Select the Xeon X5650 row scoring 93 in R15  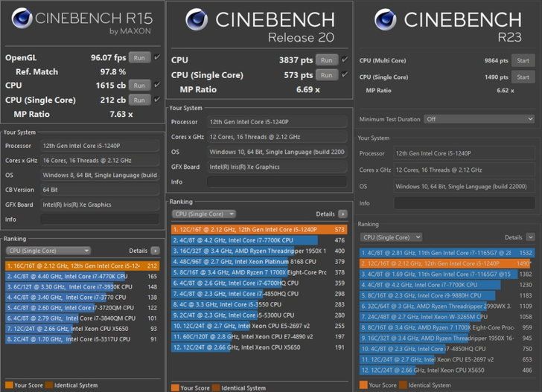(x=82, y=329)
